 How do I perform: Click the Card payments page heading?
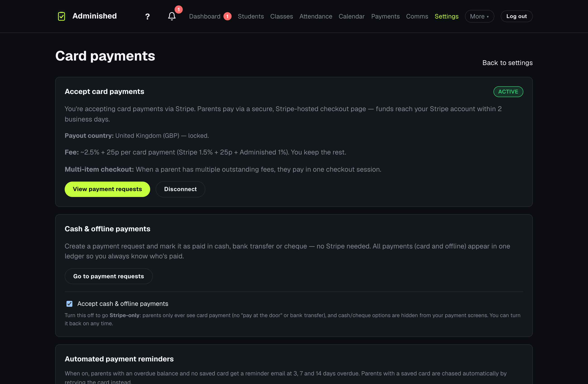click(105, 56)
